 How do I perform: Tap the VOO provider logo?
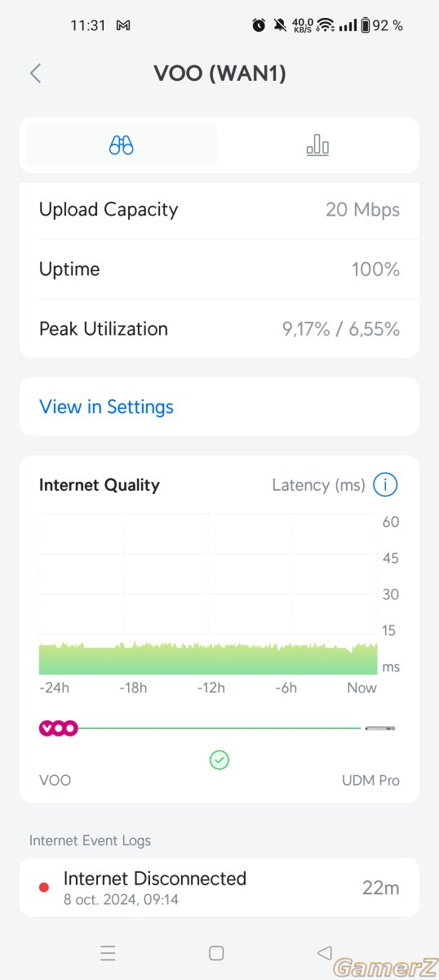click(59, 728)
